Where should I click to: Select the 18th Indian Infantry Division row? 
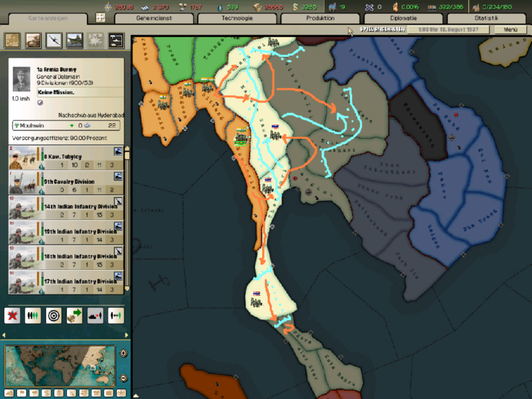(x=66, y=257)
